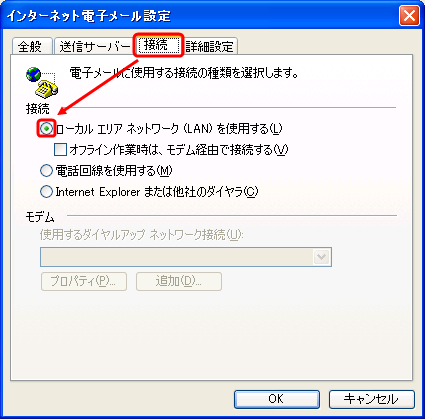425x419 pixels.
Task: Dismiss the dialog with キャンセル button
Action: 372,399
